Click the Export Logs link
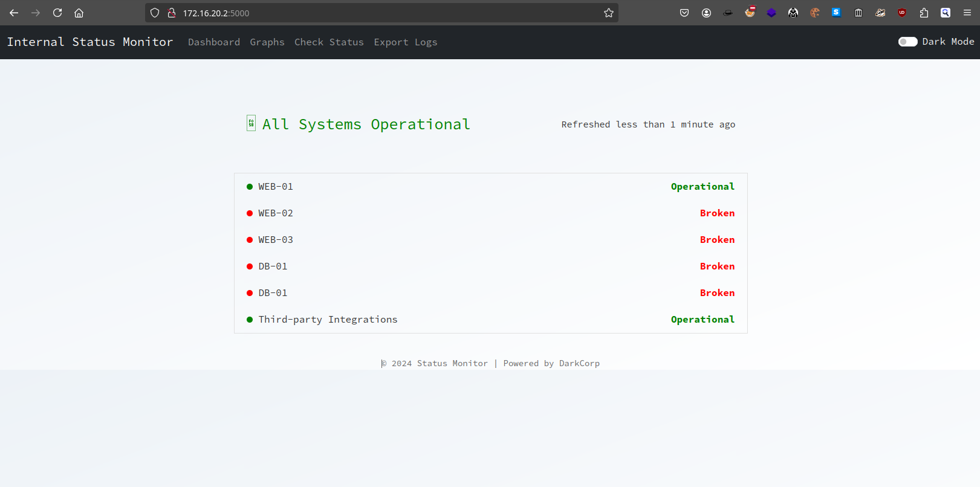 click(x=405, y=42)
